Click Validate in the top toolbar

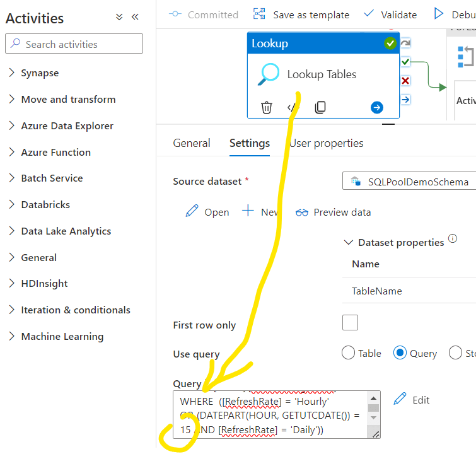pyautogui.click(x=391, y=15)
